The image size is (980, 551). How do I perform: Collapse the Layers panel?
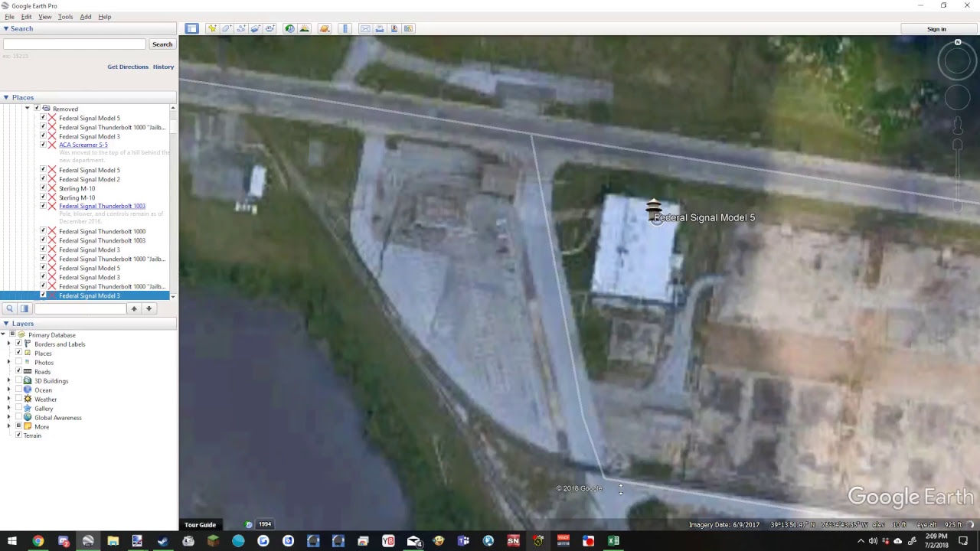[x=5, y=324]
